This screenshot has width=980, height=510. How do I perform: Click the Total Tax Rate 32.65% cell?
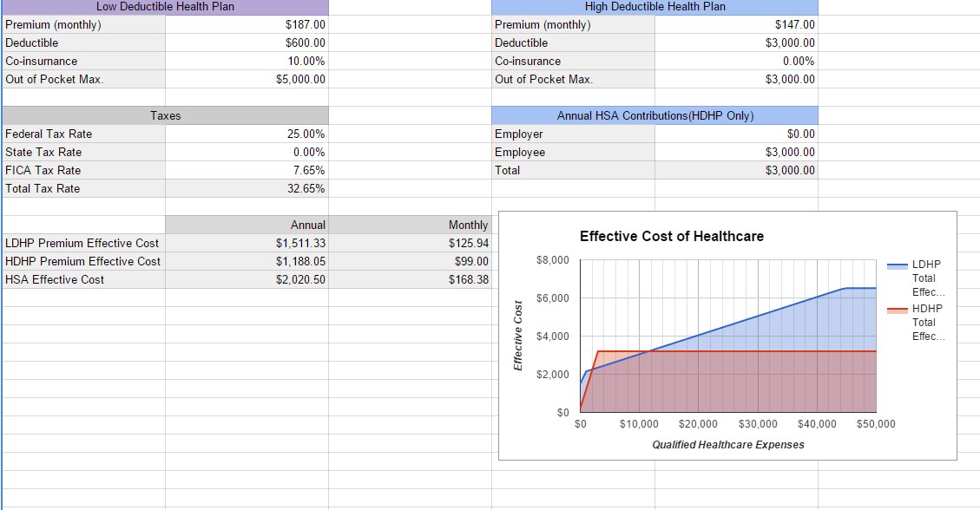tap(247, 188)
